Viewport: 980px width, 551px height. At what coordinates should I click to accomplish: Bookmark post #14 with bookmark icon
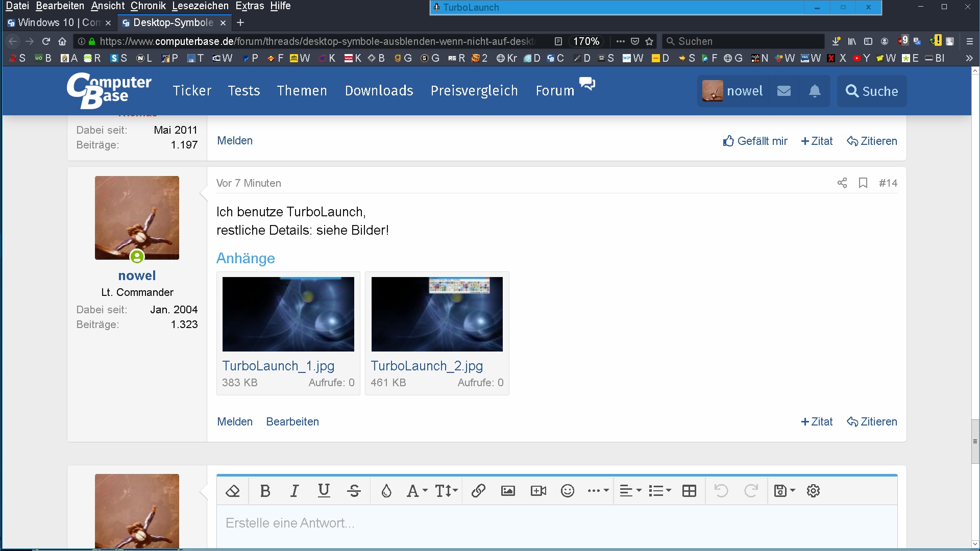pos(863,183)
